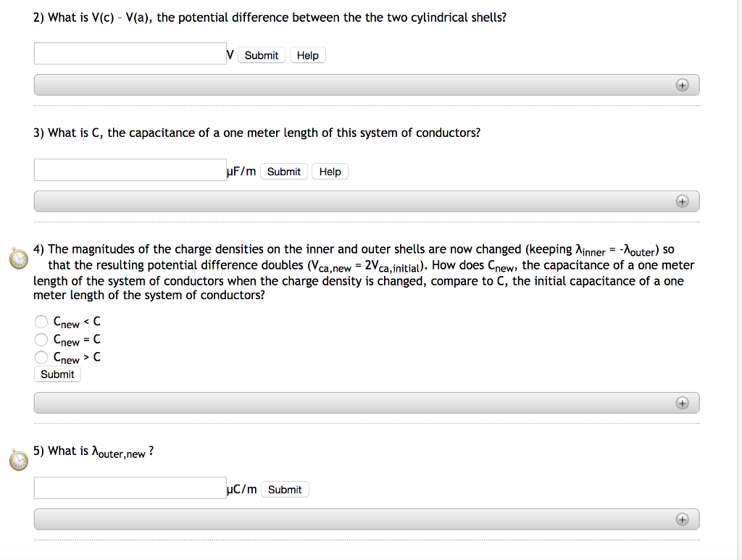Select the Cnew > C radio option
742x560 pixels.
tap(42, 357)
